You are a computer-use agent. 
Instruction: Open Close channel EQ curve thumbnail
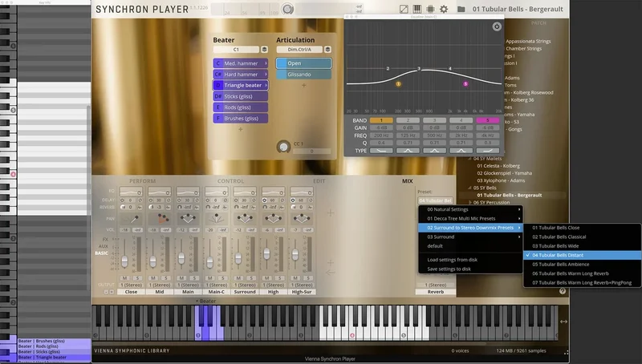[131, 192]
